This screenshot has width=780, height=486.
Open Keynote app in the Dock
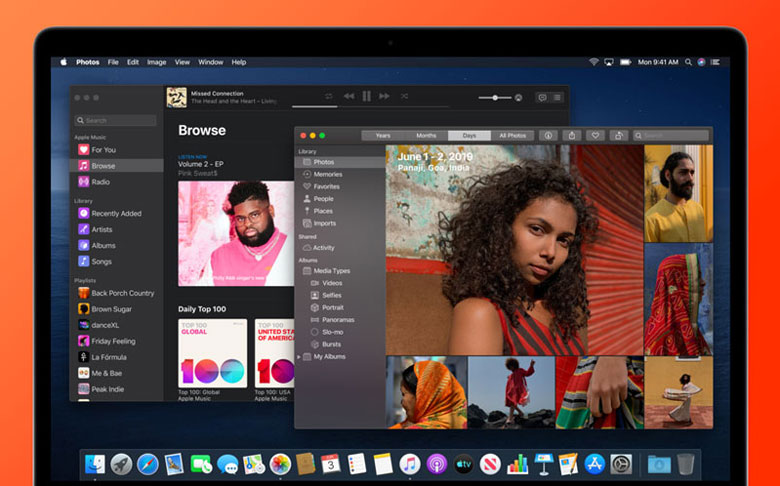coord(543,464)
